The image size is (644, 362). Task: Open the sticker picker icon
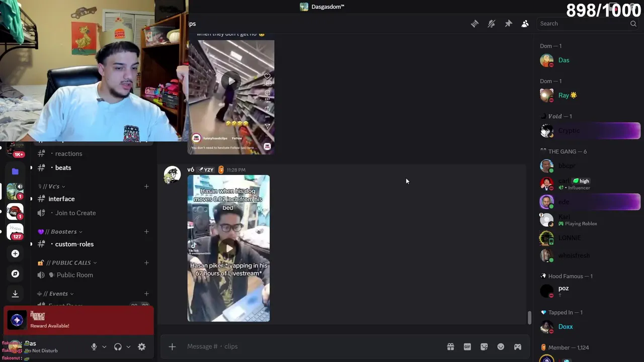click(484, 347)
